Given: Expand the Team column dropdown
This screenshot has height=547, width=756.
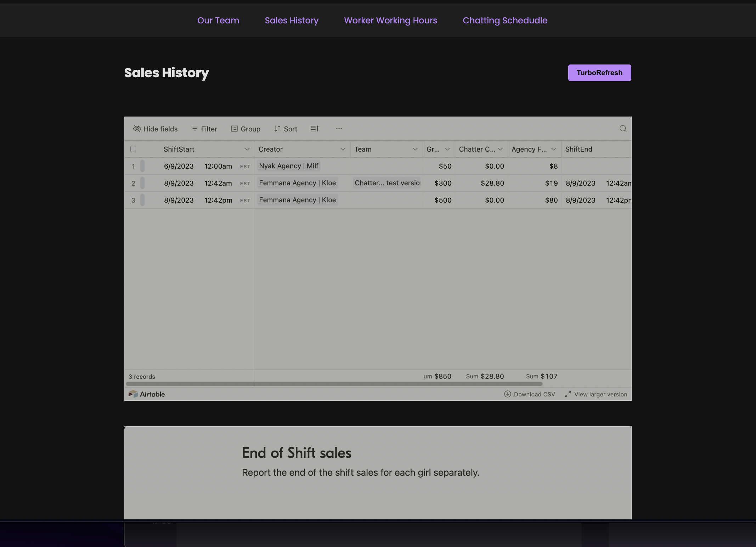Looking at the screenshot, I should pyautogui.click(x=414, y=148).
